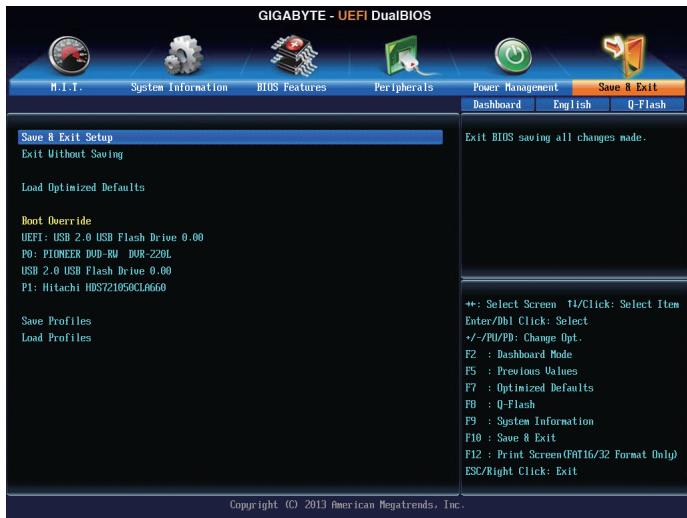Open the M.I.T. tab
This screenshot has width=687, height=518.
click(66, 87)
